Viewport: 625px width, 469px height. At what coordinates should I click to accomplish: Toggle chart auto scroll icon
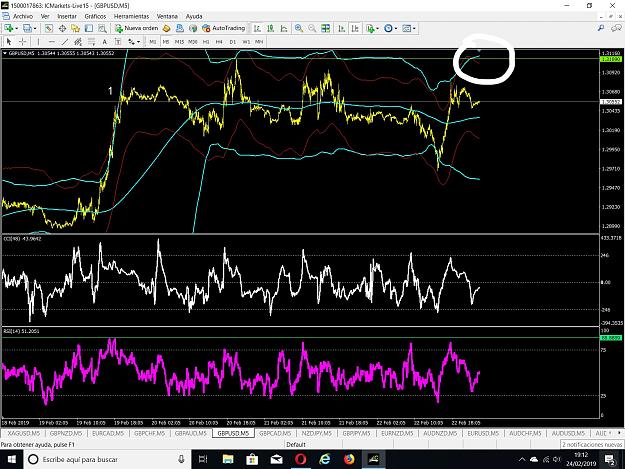(342, 28)
